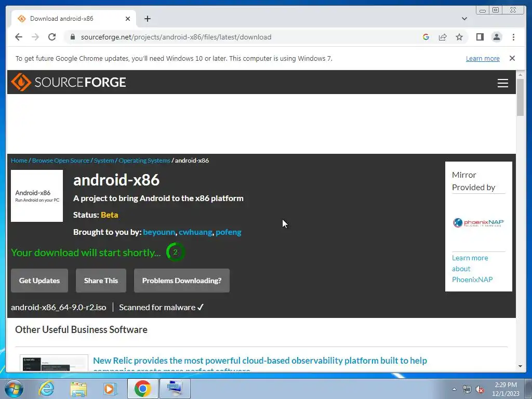Click the muted volume tray icon
This screenshot has height=399, width=532.
click(x=480, y=390)
